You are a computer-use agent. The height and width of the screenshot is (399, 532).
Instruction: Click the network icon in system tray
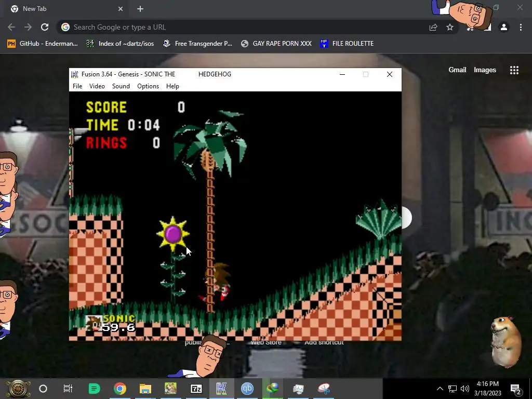click(453, 389)
